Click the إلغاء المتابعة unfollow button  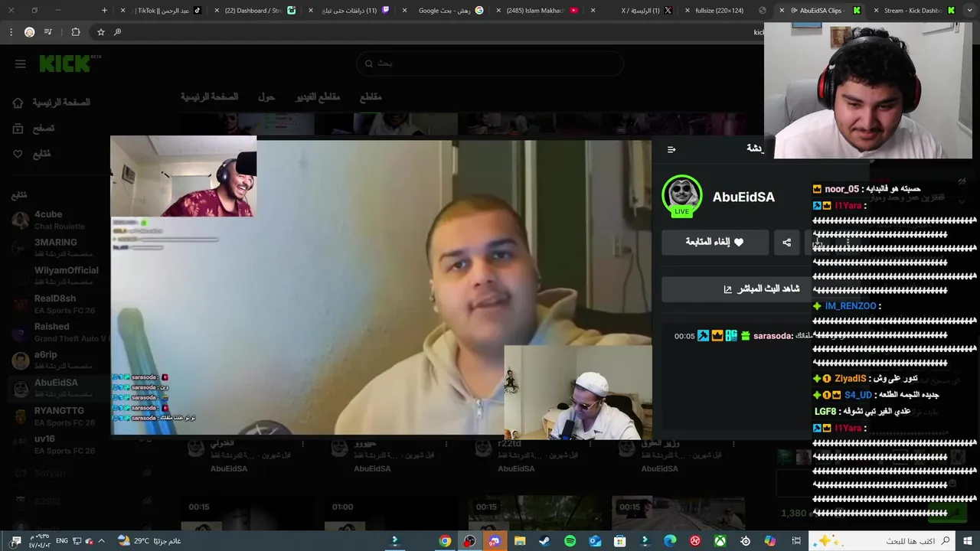point(715,242)
